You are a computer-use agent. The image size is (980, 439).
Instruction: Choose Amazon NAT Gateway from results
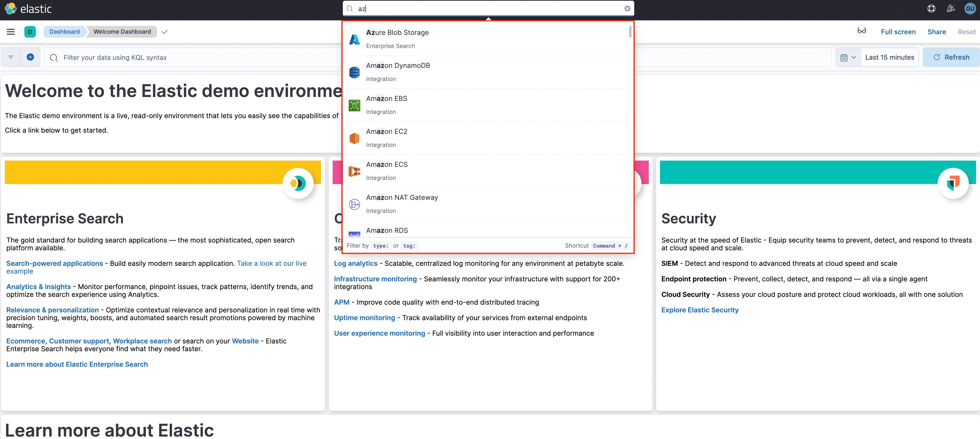point(401,198)
